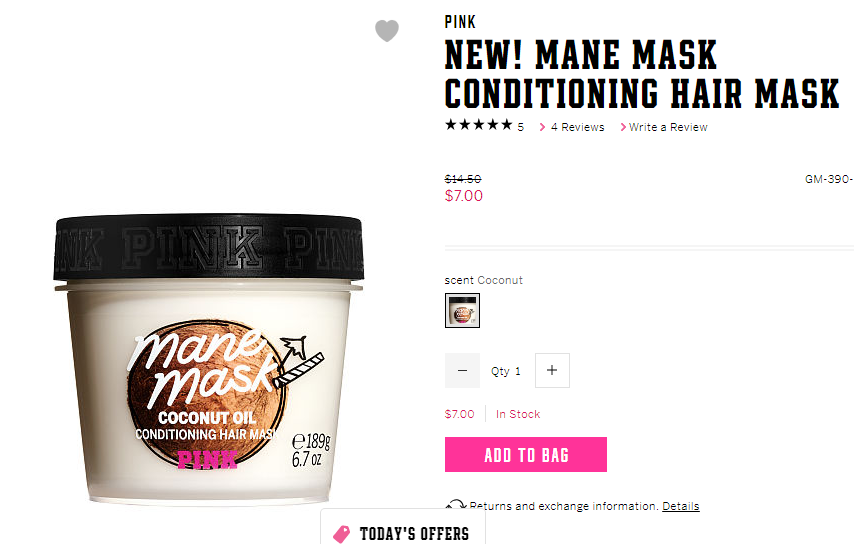Select the Coconut scent swatch
This screenshot has height=544, width=854.
462,310
